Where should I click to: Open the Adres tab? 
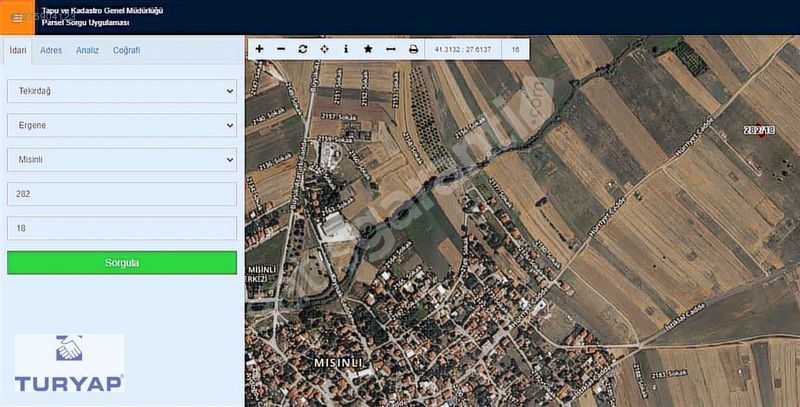click(x=51, y=50)
